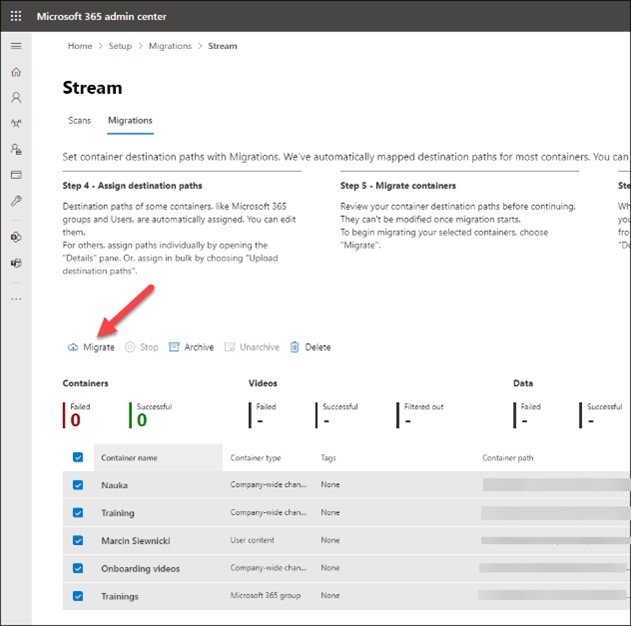This screenshot has width=631, height=626.
Task: Archive the selected containers
Action: [191, 347]
